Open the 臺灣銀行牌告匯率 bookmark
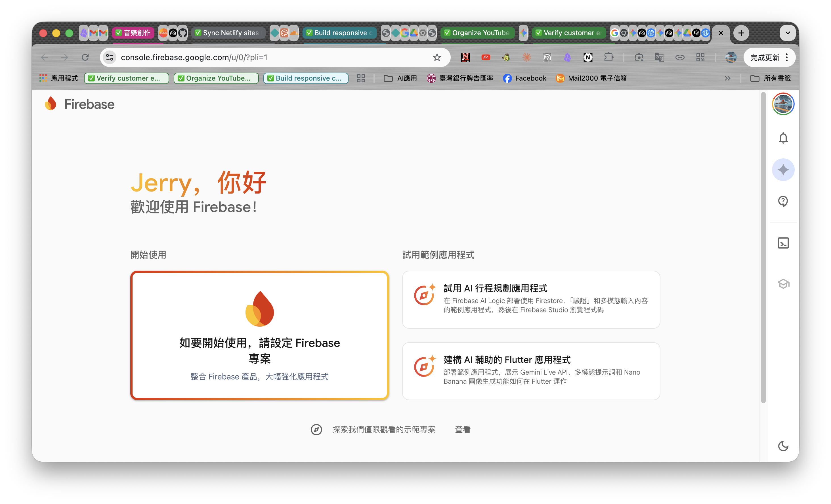831x504 pixels. (460, 78)
